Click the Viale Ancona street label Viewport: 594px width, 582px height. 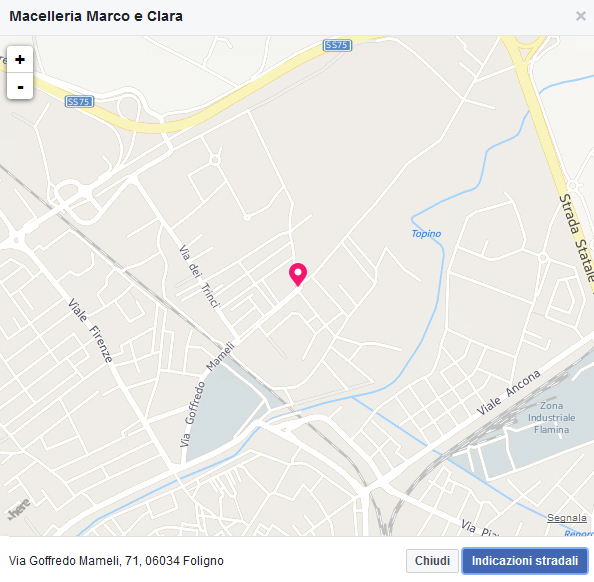[x=508, y=392]
